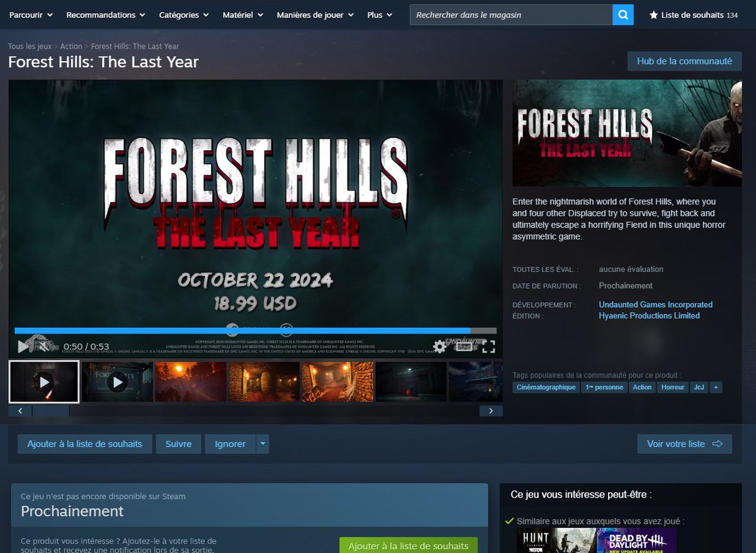Image resolution: width=756 pixels, height=553 pixels.
Task: Expand the Ignorer options arrow
Action: point(263,444)
